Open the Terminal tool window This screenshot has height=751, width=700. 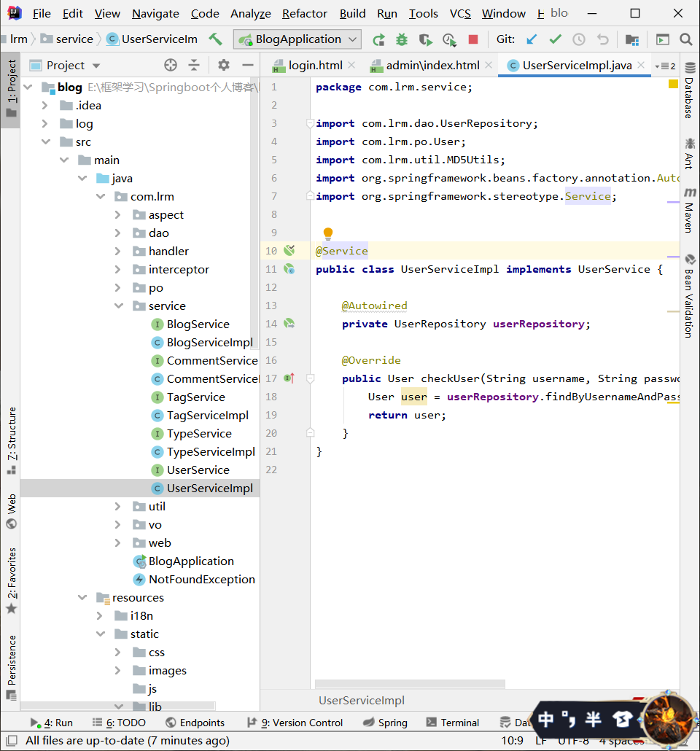click(x=453, y=723)
